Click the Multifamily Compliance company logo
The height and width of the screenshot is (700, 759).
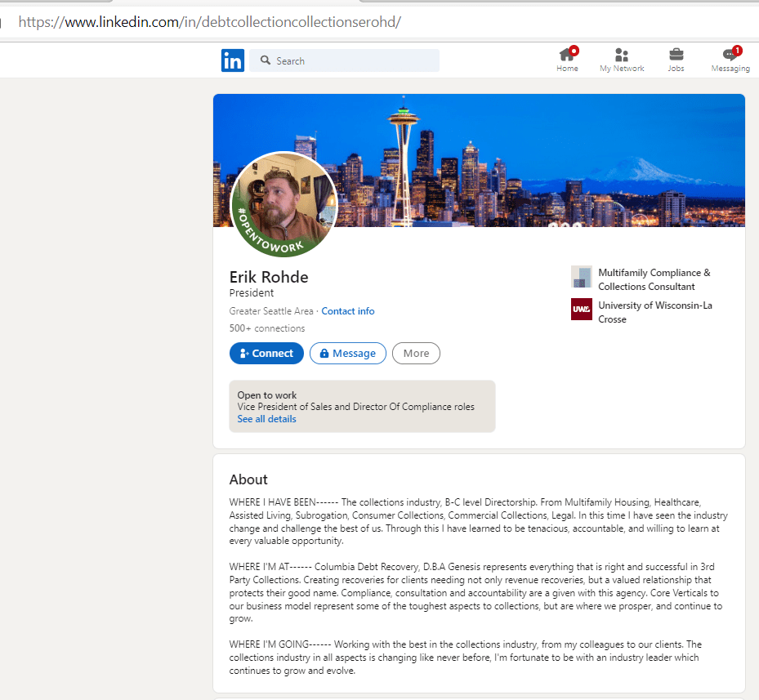581,277
